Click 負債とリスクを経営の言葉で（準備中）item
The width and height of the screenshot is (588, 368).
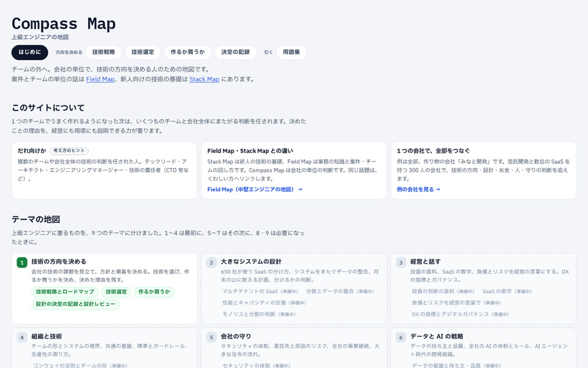coord(456,302)
